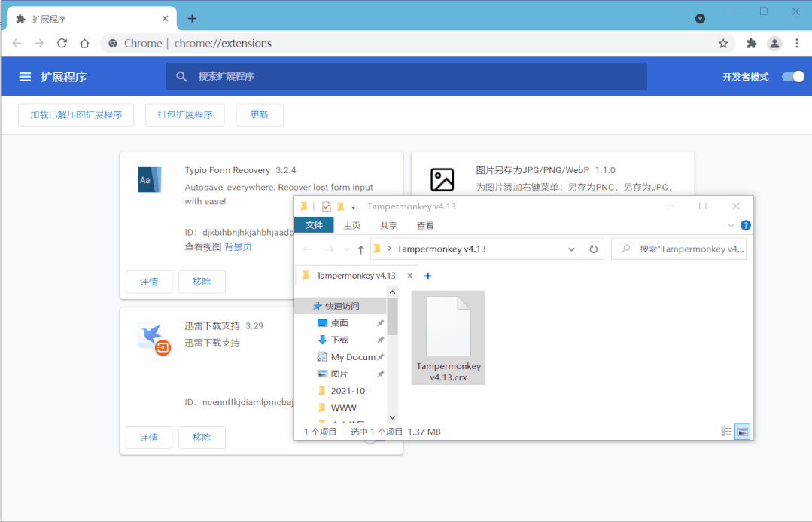Open 详情 for Typio Form Recovery
Viewport: 812px width, 522px height.
click(x=149, y=282)
